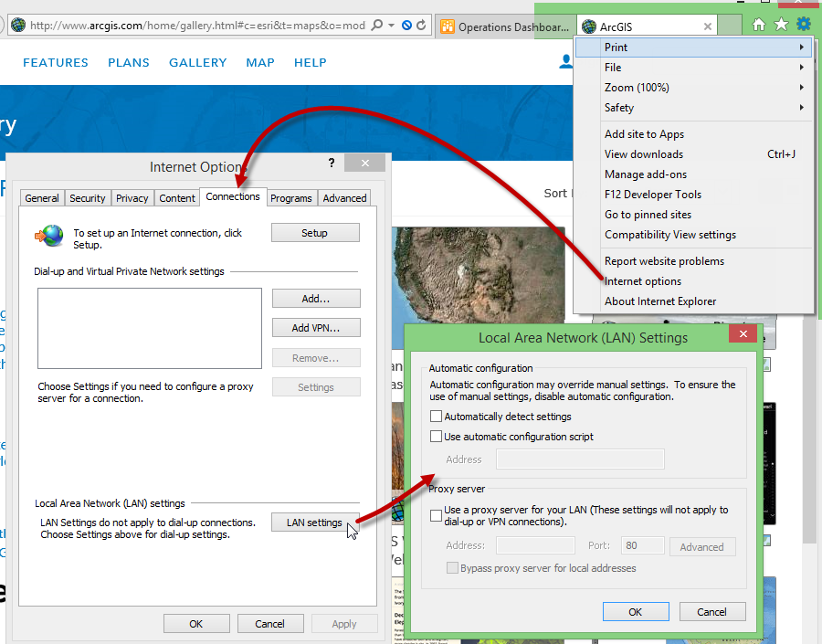Click the configuration script Address field
Screen dimensions: 822x644
click(580, 459)
